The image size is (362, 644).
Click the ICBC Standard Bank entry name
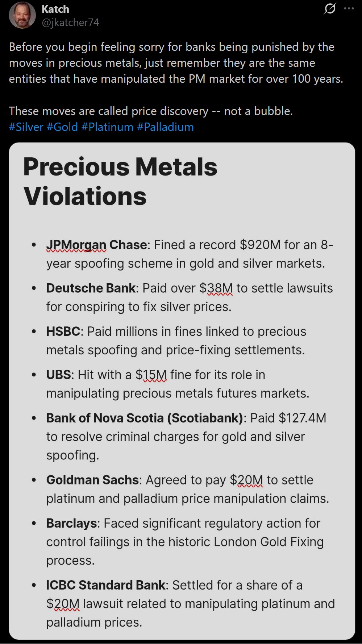coord(105,585)
